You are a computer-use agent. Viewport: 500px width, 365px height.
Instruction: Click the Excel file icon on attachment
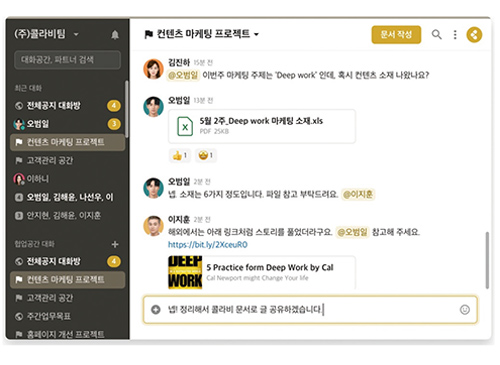185,126
